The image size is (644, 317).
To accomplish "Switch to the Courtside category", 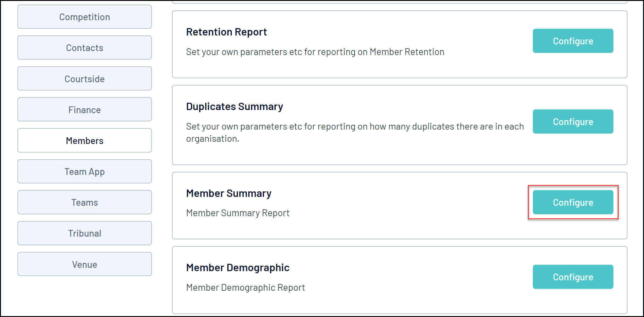I will click(85, 79).
